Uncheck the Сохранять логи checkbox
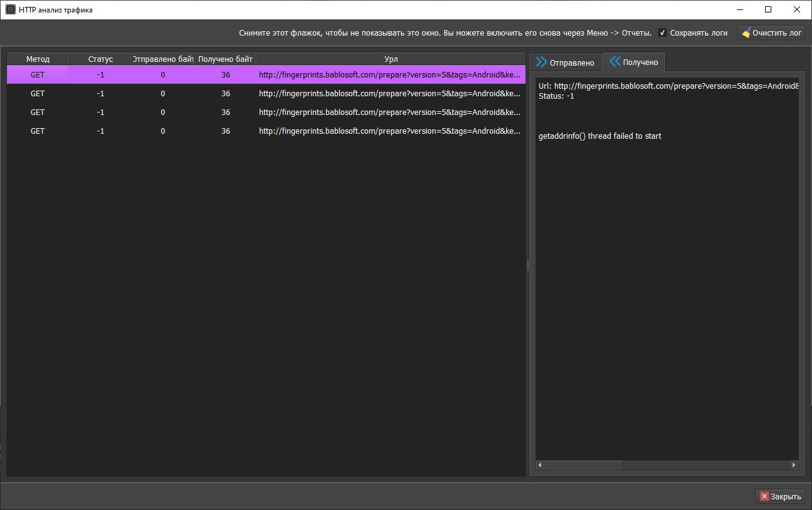This screenshot has height=510, width=812. (x=662, y=33)
